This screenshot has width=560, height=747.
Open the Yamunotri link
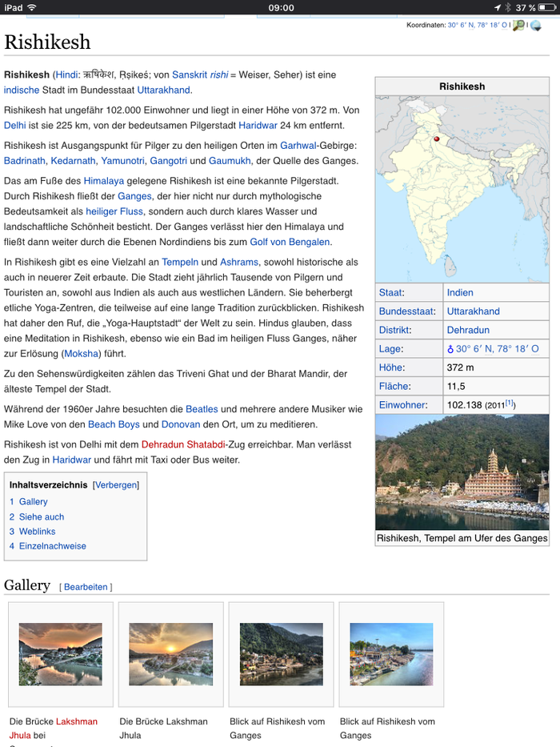tap(122, 161)
